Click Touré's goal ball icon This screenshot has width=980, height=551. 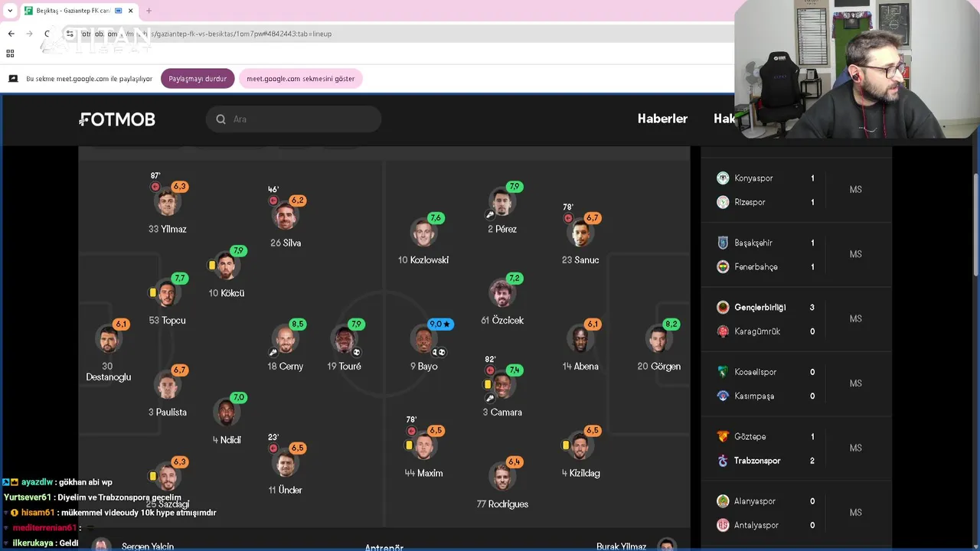pos(357,353)
